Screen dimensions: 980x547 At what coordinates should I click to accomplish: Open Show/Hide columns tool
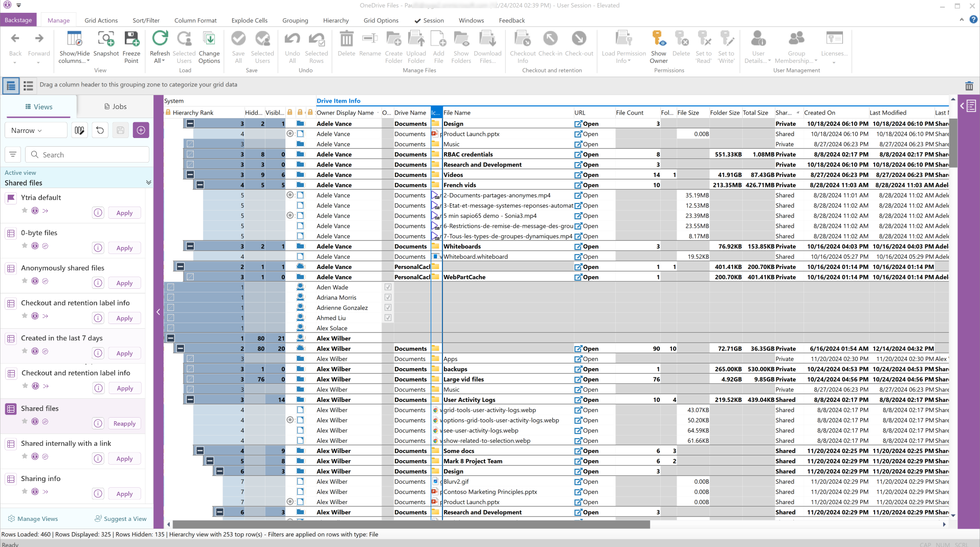tap(74, 39)
